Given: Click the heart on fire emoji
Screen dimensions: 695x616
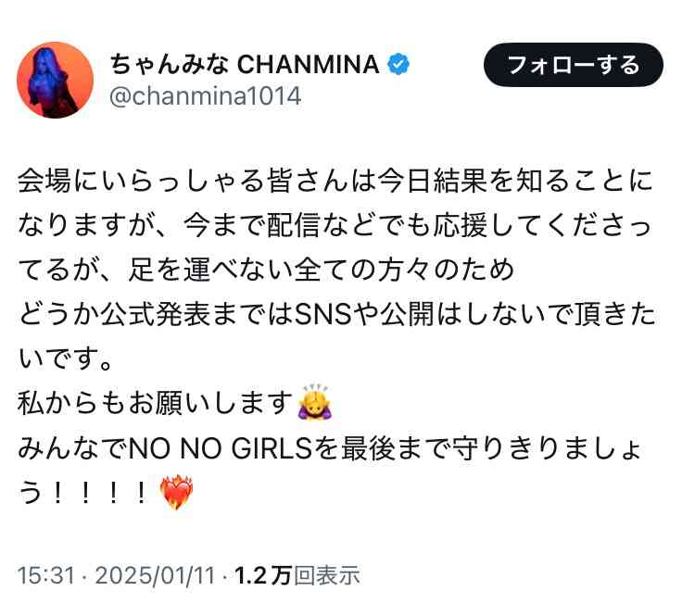Looking at the screenshot, I should click(176, 492).
